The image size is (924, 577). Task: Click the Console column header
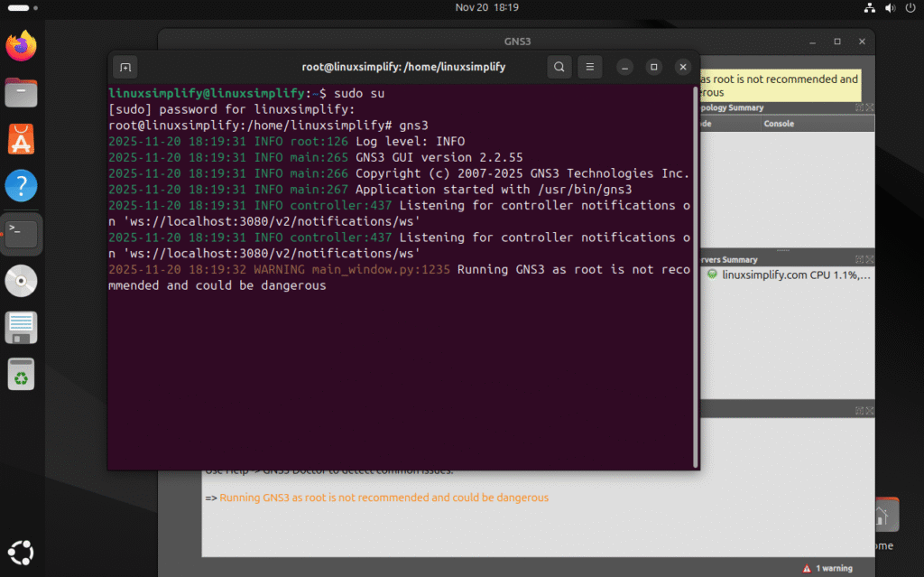[x=780, y=124]
